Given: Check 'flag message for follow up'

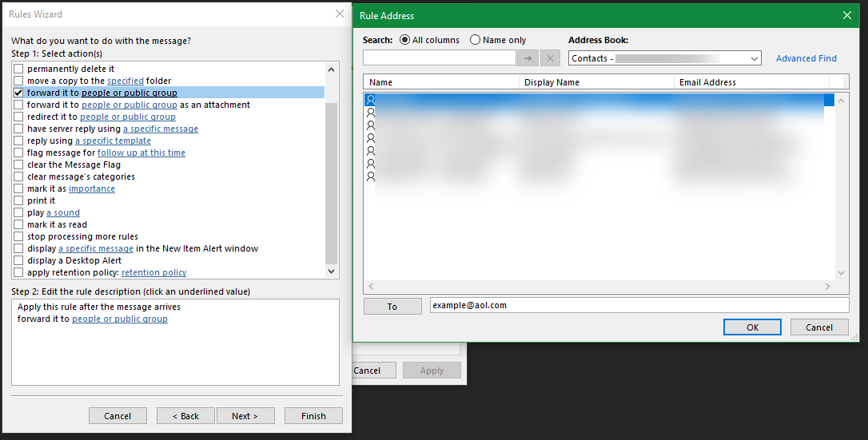Looking at the screenshot, I should (x=19, y=153).
